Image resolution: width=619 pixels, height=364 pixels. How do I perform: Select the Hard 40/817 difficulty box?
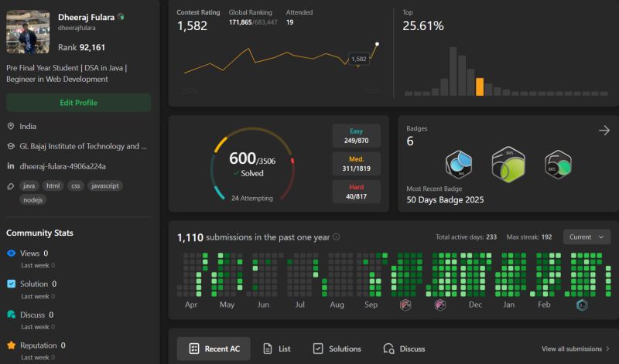point(356,192)
